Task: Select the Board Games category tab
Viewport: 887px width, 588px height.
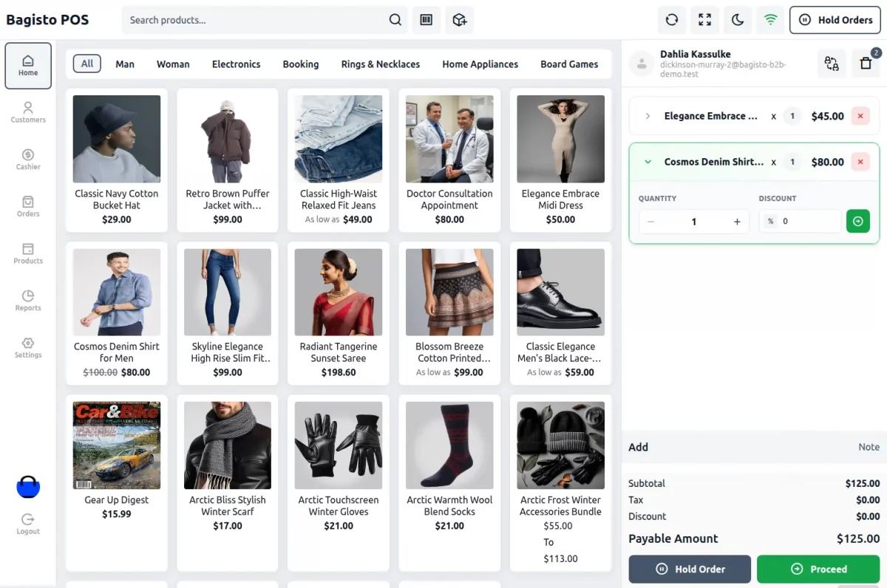Action: click(569, 64)
